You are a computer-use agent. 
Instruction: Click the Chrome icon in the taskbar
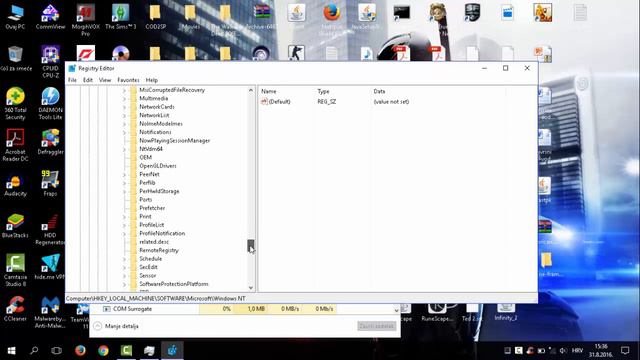point(103,350)
